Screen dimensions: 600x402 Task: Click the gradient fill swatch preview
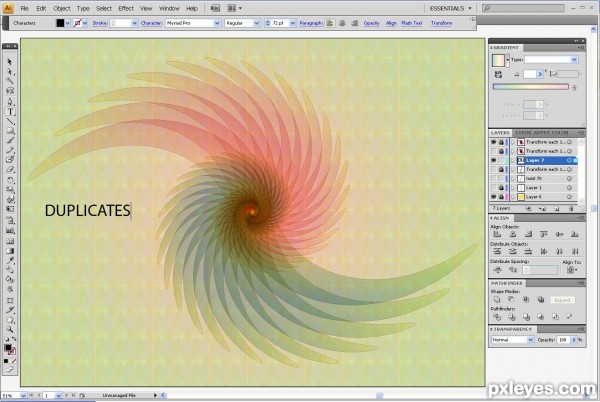coord(498,60)
